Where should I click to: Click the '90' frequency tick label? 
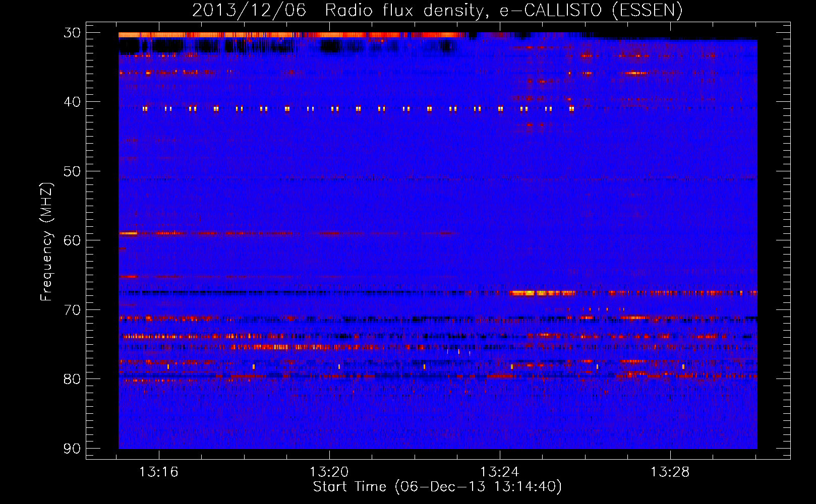tap(72, 448)
